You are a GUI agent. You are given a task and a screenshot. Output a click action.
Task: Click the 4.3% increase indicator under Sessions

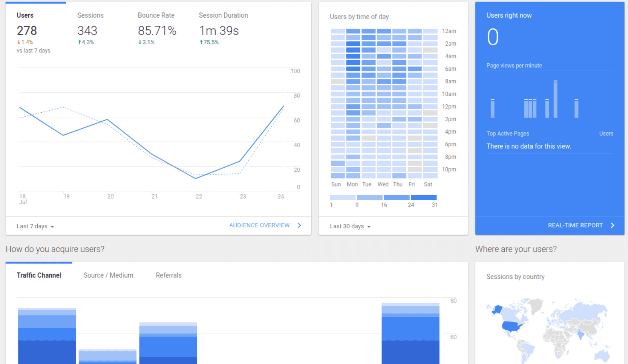(86, 42)
